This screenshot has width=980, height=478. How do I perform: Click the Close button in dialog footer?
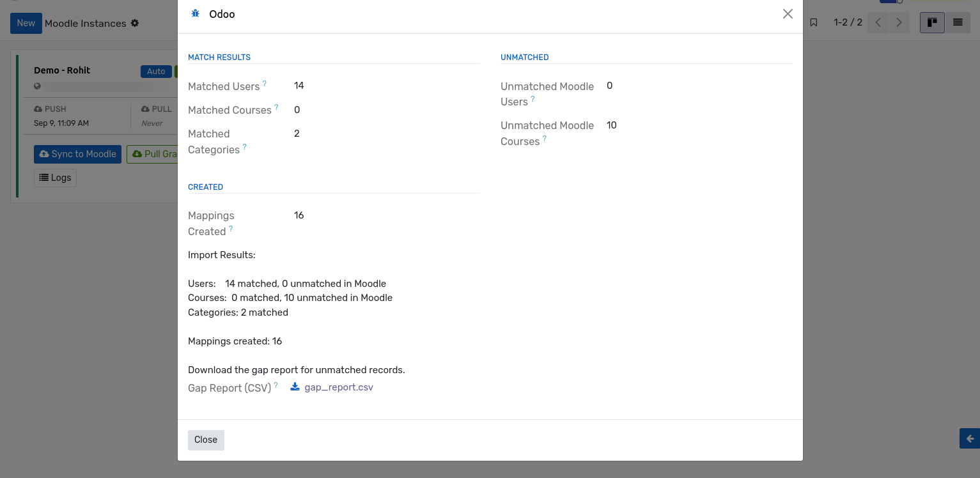(206, 440)
